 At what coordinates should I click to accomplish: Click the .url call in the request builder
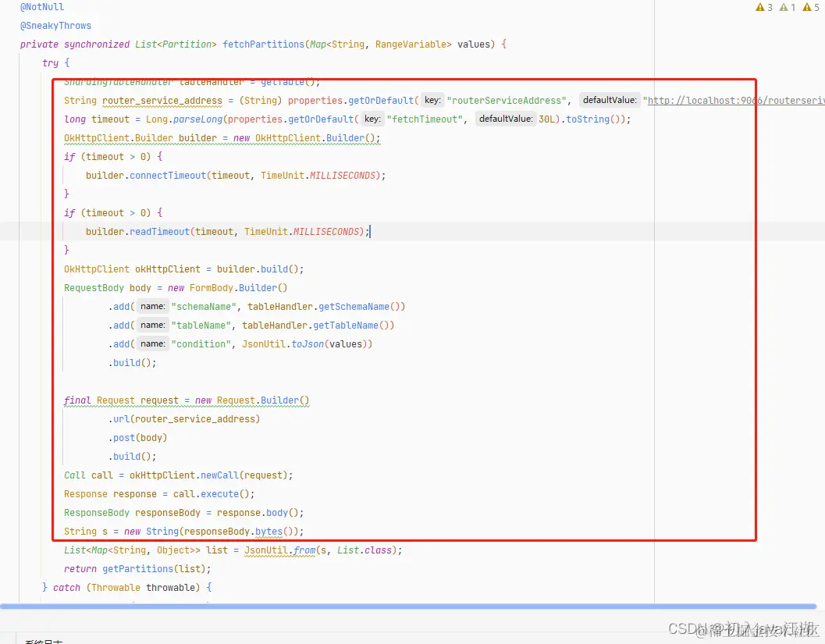[120, 419]
